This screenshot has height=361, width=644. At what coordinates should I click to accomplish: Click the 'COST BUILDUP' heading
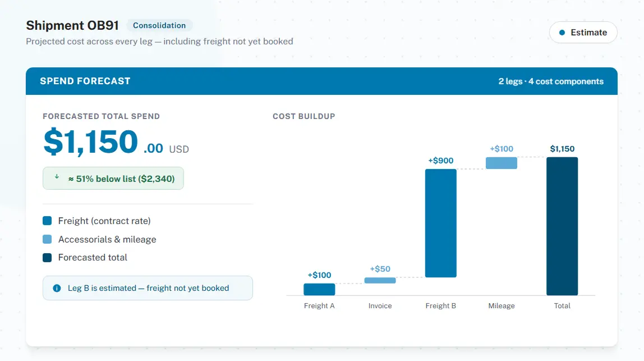tap(304, 116)
